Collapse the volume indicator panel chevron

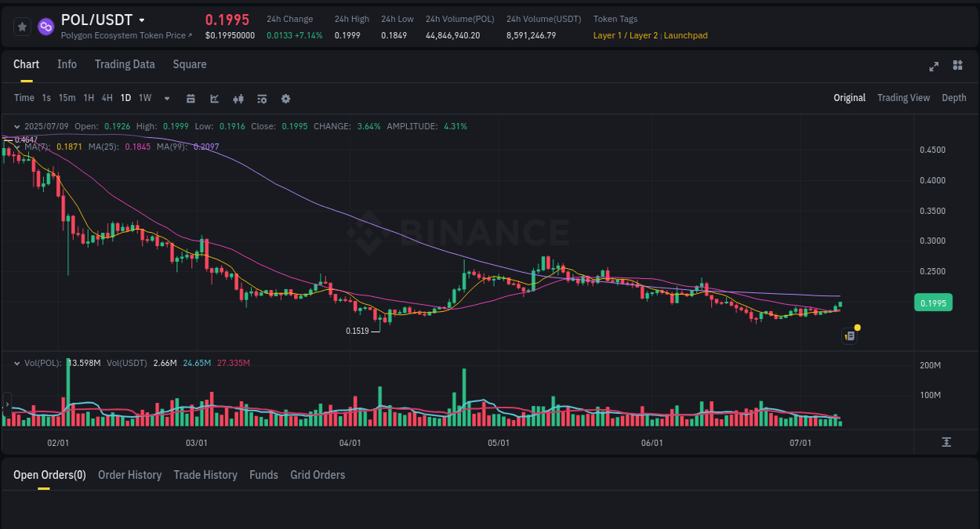click(x=16, y=363)
